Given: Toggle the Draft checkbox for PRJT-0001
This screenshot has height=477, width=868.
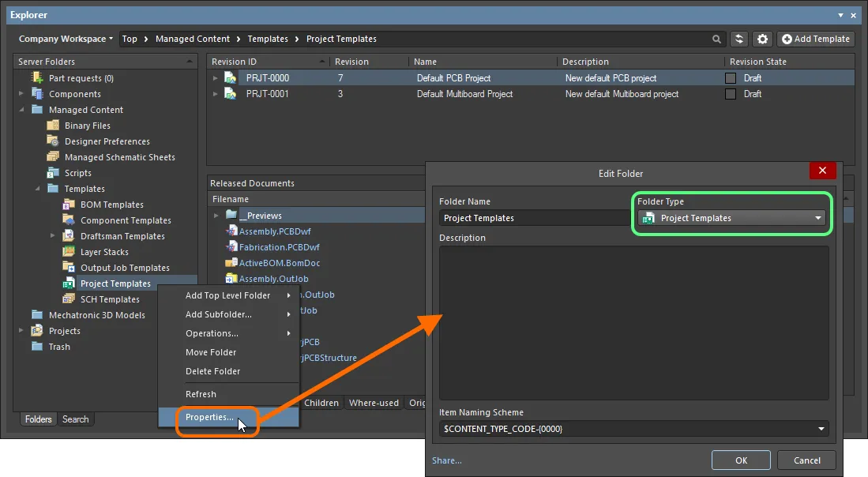Looking at the screenshot, I should (x=731, y=94).
